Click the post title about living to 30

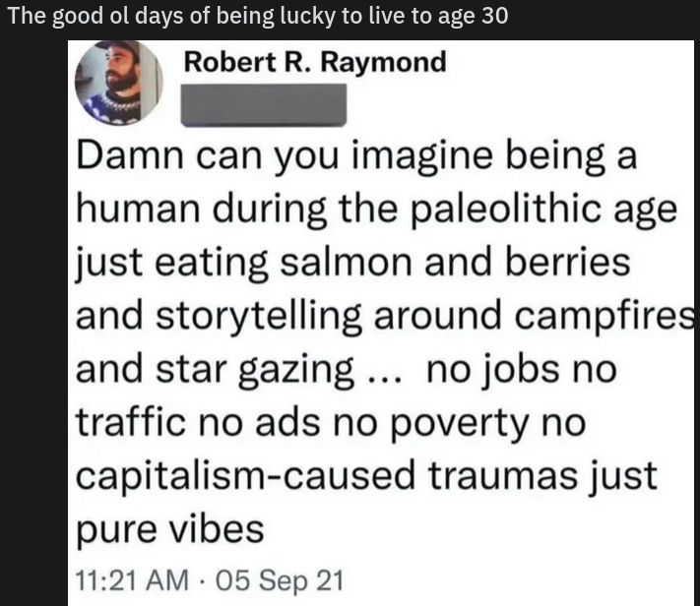tap(258, 18)
